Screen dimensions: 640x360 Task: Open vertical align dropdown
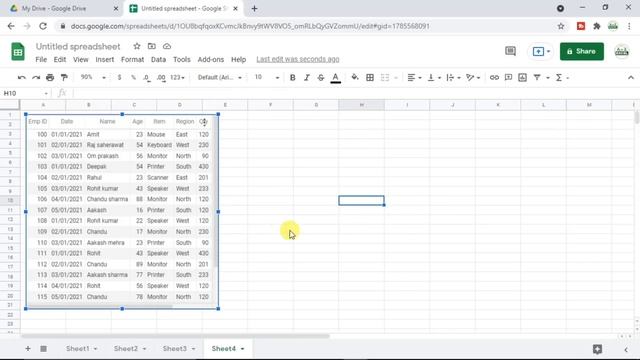click(434, 78)
